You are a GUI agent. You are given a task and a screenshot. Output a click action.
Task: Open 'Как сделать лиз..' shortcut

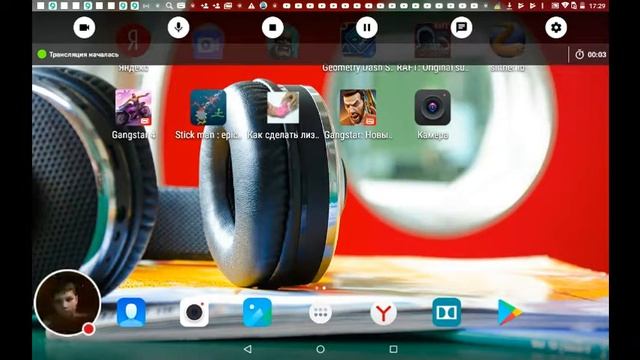[283, 107]
